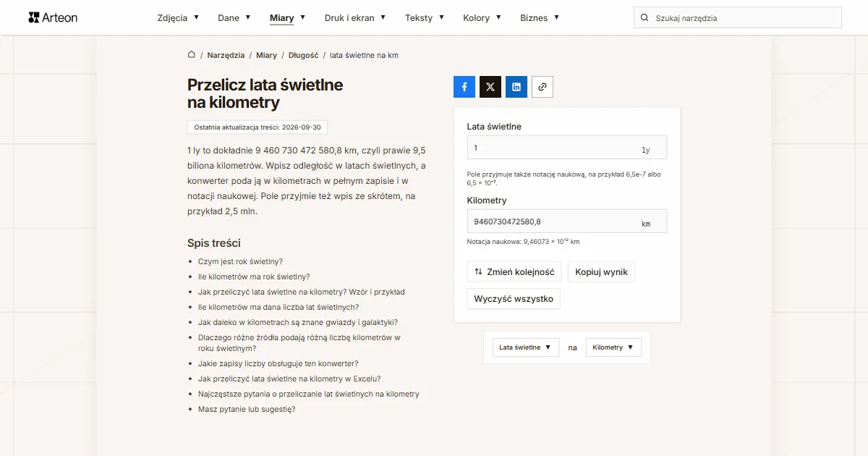
Task: Jump to Dlaczego różne źródła podają section
Action: tap(299, 342)
